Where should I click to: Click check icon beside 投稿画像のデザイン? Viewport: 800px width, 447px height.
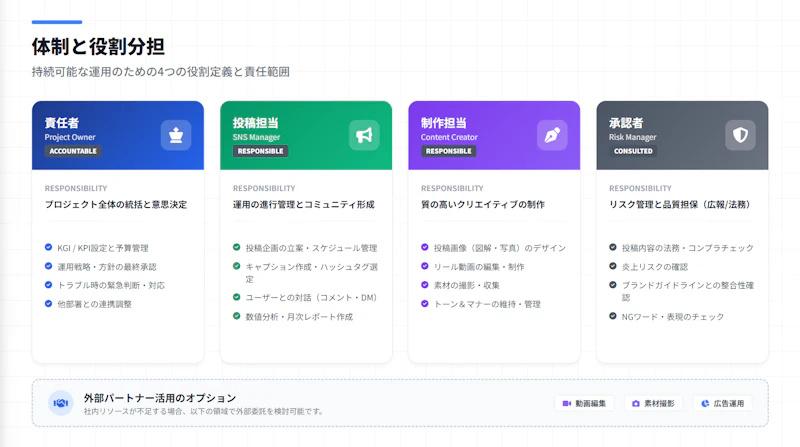click(424, 247)
